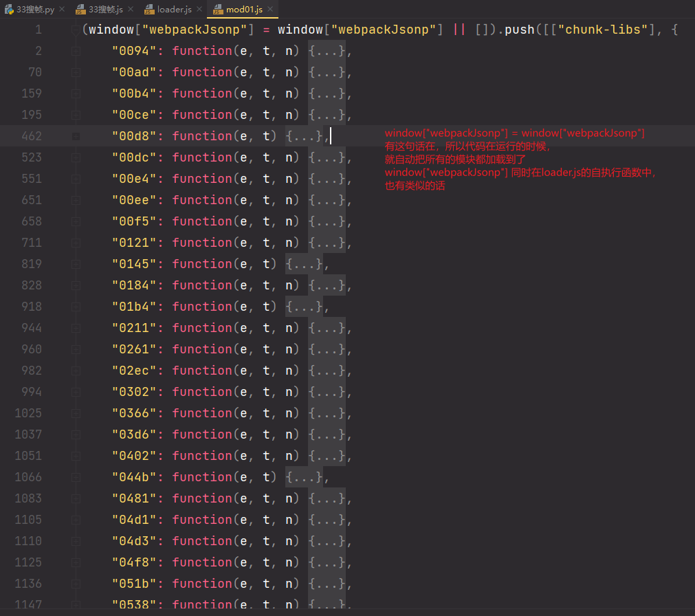
Task: Expand the fold marker at line 195
Action: point(76,115)
